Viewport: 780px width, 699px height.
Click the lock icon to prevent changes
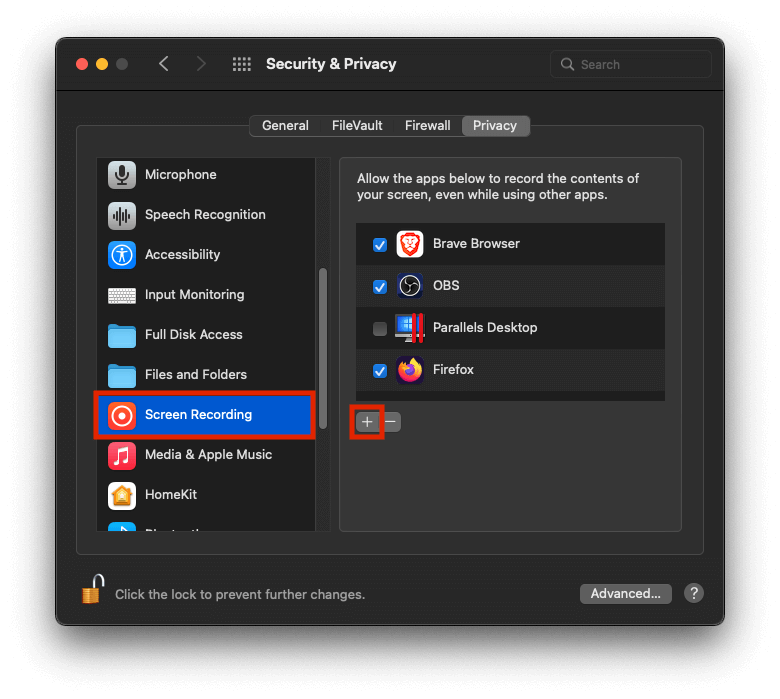click(92, 590)
